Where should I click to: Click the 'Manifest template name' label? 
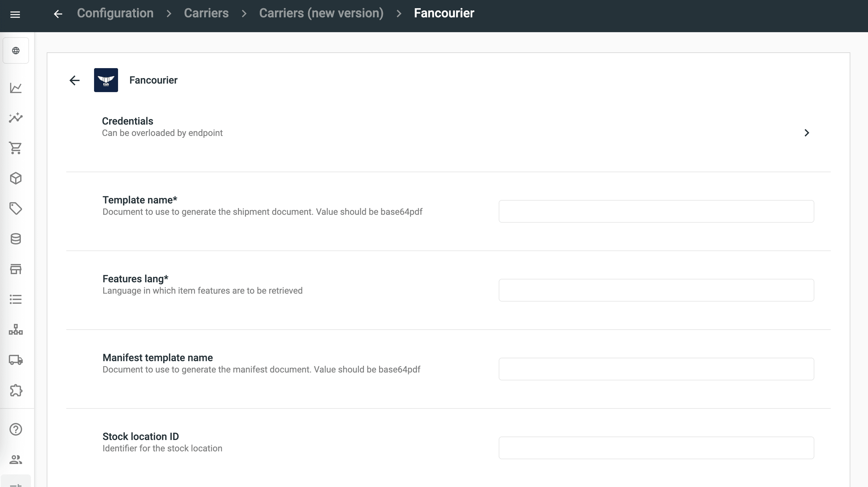(x=158, y=357)
